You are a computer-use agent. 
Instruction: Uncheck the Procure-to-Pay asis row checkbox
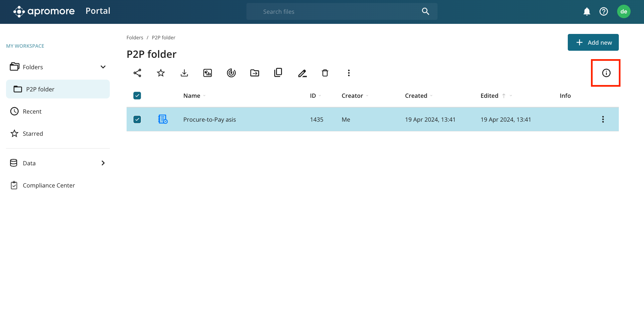(x=137, y=119)
